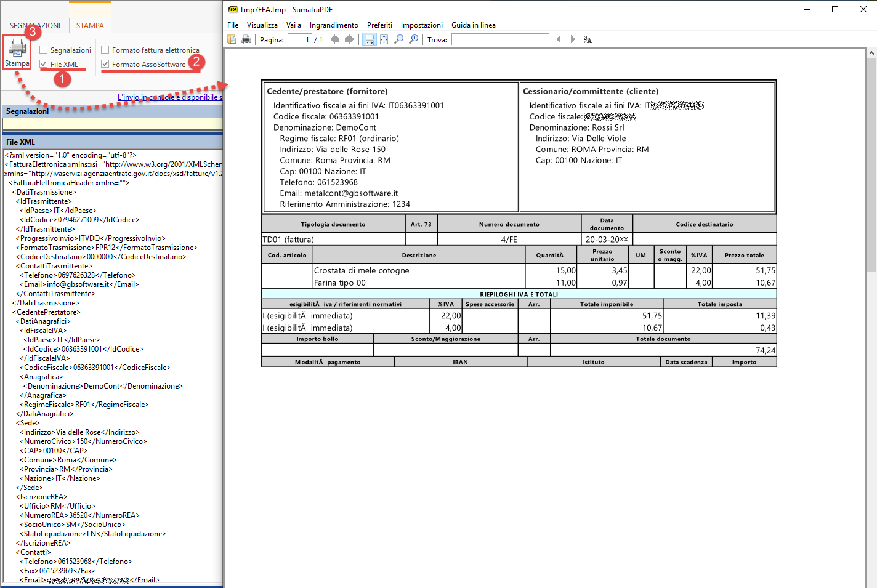Open the File menu

(x=233, y=25)
